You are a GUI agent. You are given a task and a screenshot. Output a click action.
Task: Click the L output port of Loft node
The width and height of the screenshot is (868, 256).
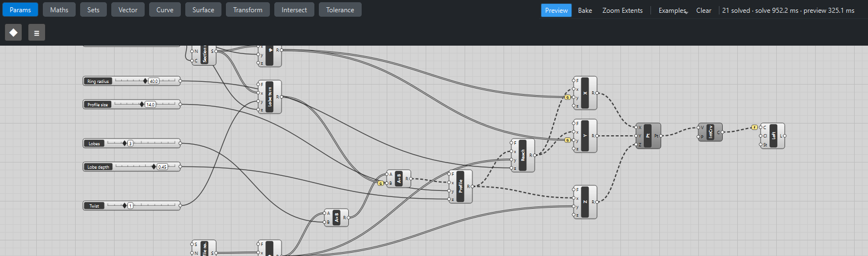click(x=785, y=136)
